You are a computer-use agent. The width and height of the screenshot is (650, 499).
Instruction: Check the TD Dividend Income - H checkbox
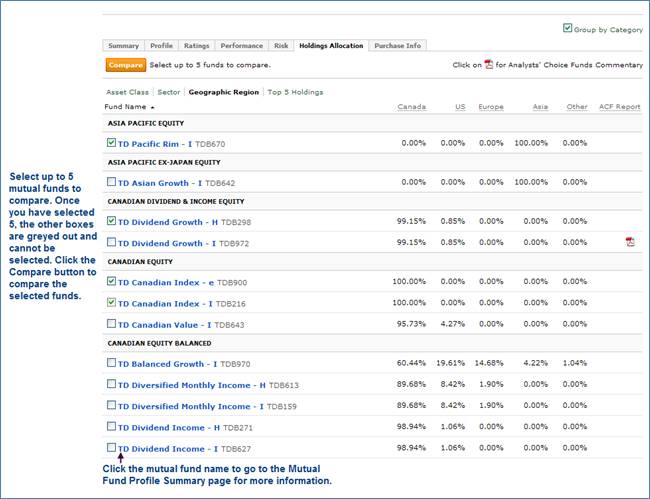pyautogui.click(x=111, y=426)
